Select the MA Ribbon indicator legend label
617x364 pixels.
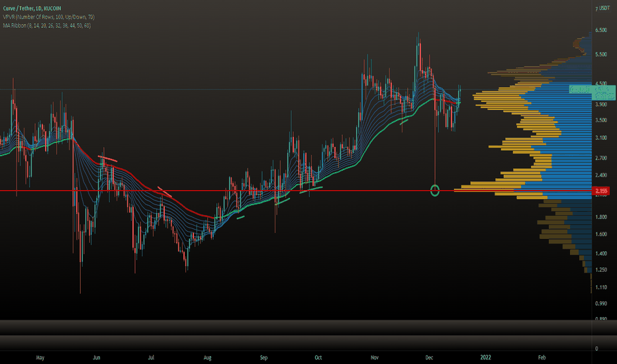(47, 26)
